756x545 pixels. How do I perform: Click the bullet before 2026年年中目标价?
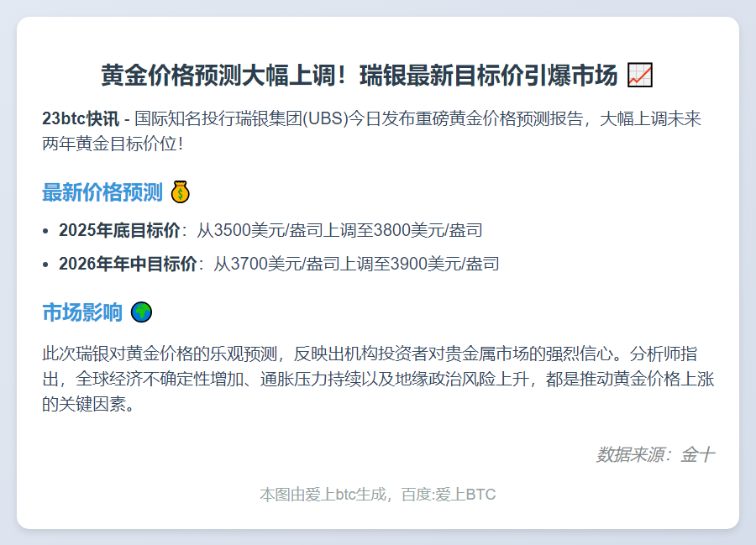tap(44, 264)
